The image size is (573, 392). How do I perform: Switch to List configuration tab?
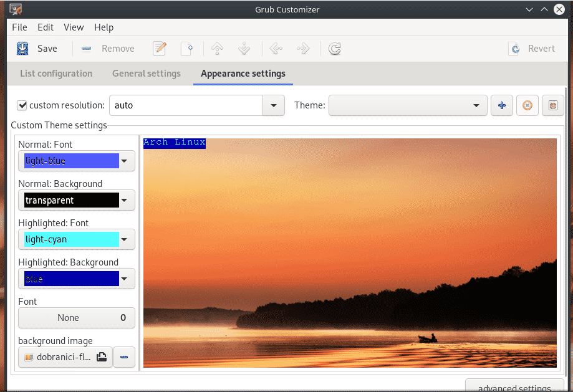click(56, 74)
